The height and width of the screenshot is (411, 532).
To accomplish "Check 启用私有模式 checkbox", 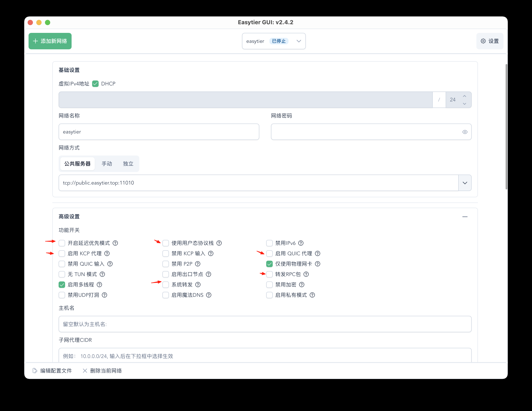I will coord(269,295).
